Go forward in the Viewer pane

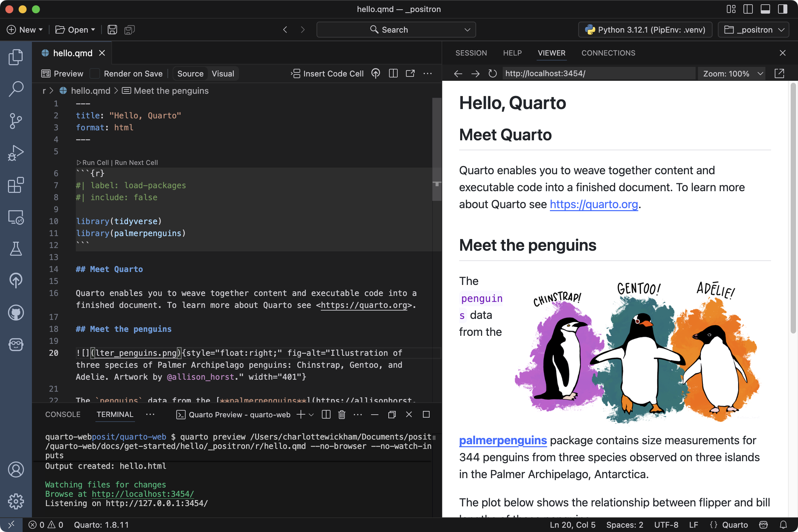click(x=475, y=73)
